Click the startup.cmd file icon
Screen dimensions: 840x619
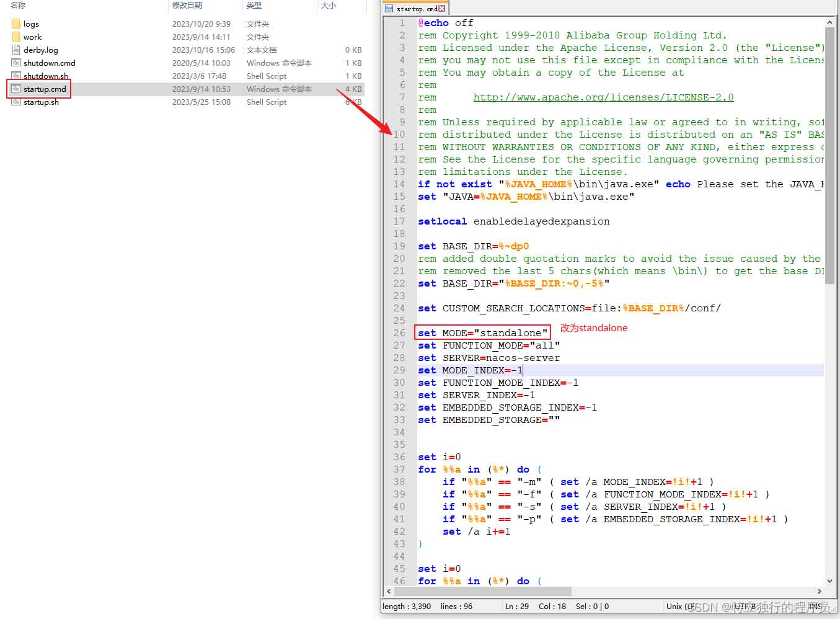pyautogui.click(x=16, y=89)
